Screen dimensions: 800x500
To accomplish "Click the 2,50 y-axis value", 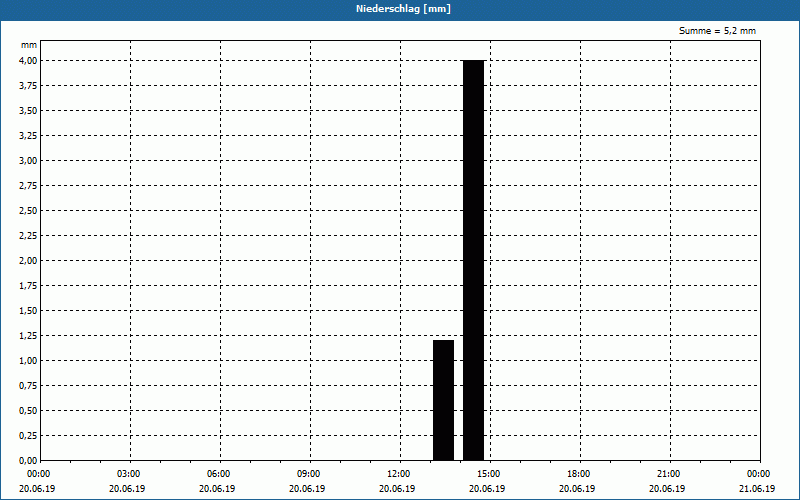I will click(28, 211).
